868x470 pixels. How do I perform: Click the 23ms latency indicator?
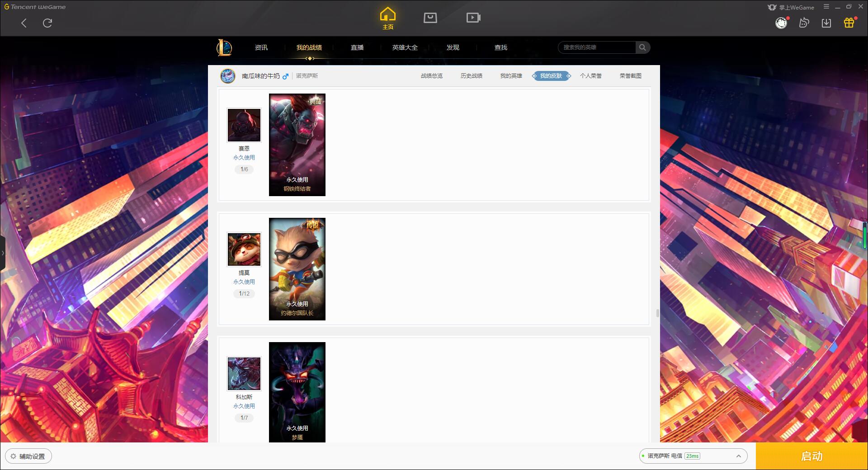(692, 456)
